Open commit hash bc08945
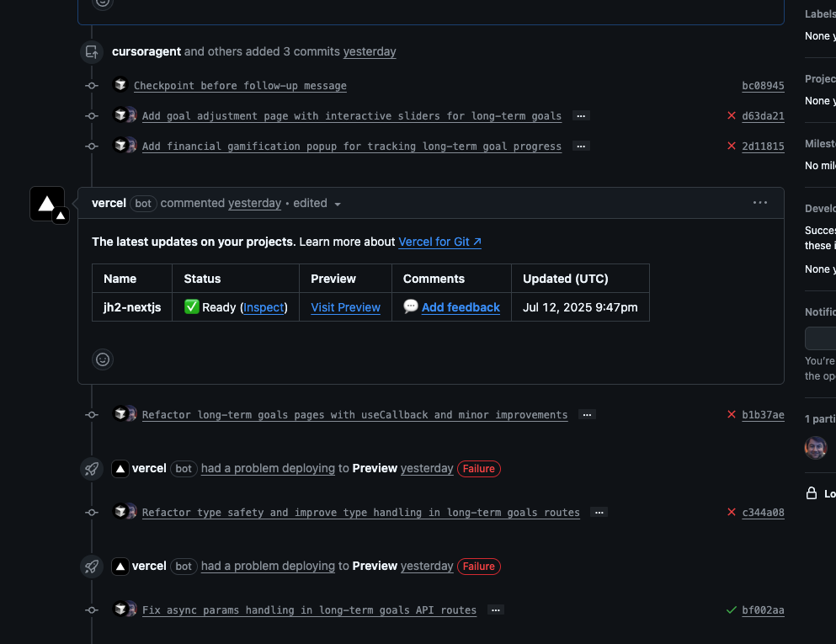 (763, 86)
